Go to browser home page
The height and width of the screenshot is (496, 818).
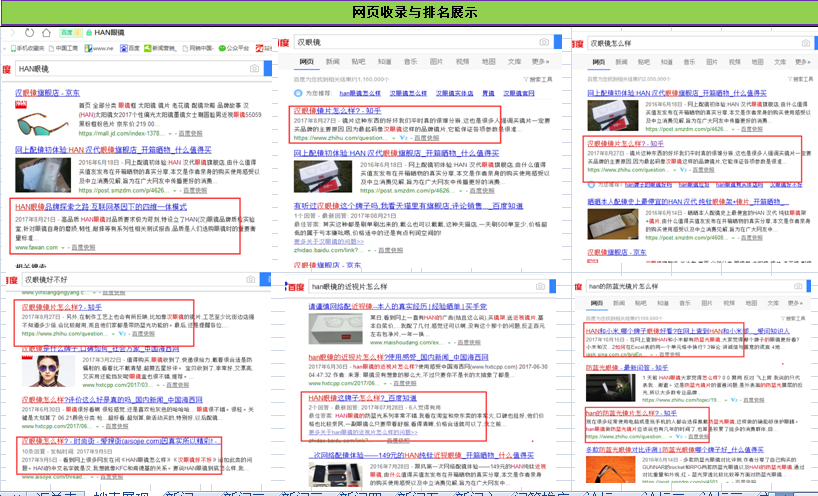pyautogui.click(x=46, y=32)
